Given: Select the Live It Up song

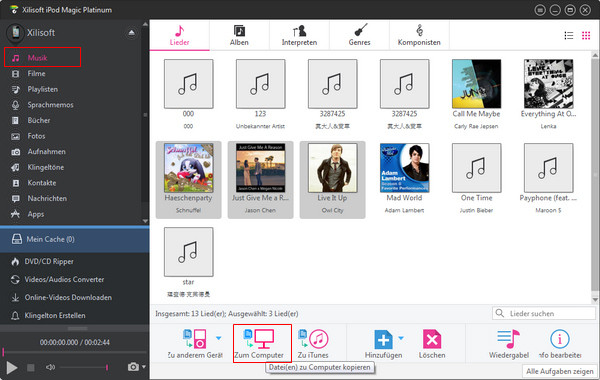Looking at the screenshot, I should [x=332, y=179].
